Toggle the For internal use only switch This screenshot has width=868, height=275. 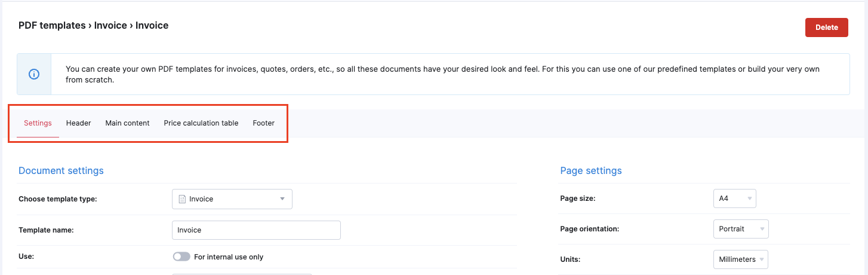tap(181, 257)
